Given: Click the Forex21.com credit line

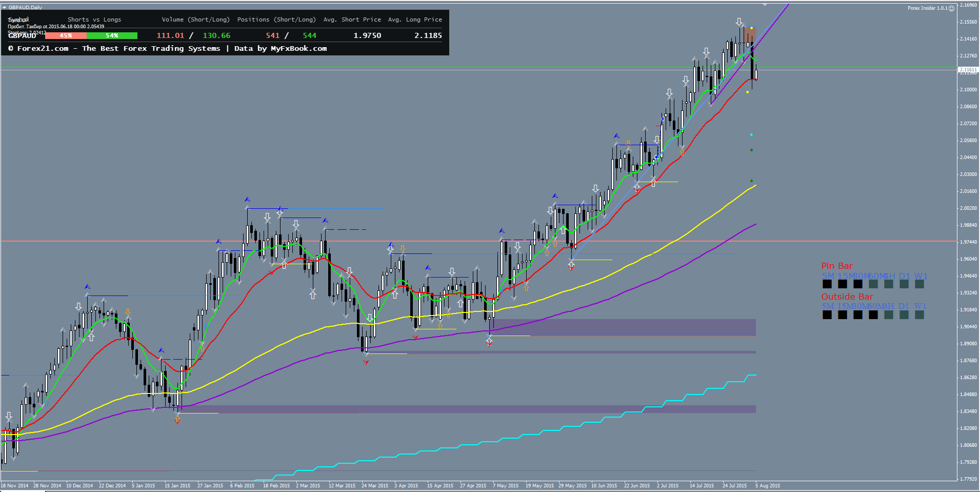Looking at the screenshot, I should pos(167,48).
